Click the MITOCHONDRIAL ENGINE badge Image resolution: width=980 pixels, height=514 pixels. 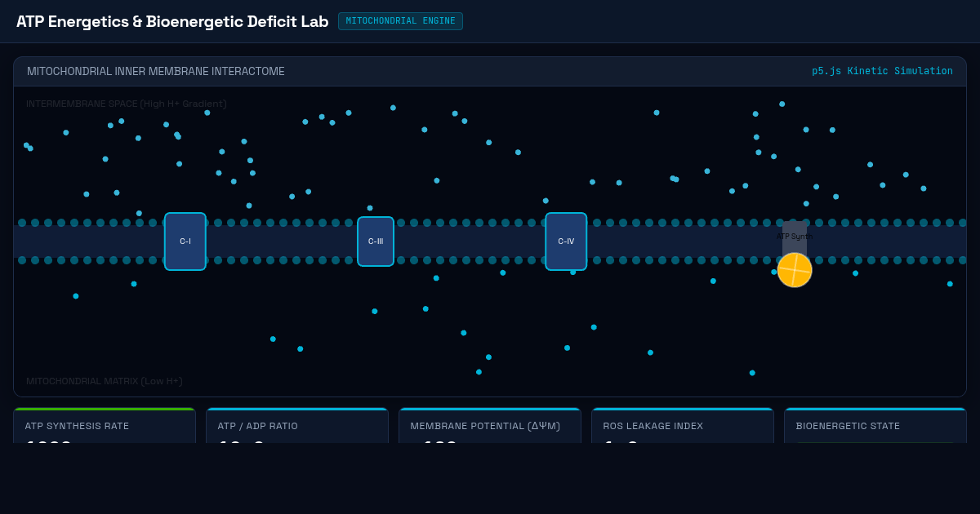(400, 21)
